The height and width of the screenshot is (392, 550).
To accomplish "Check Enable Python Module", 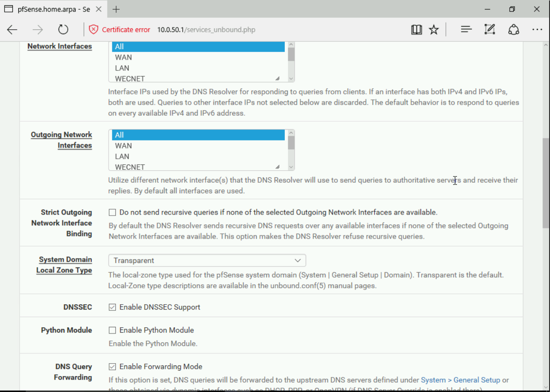I will 113,330.
